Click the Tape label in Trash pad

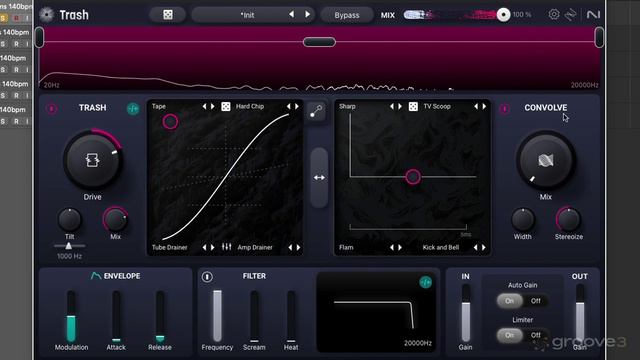[x=159, y=107]
